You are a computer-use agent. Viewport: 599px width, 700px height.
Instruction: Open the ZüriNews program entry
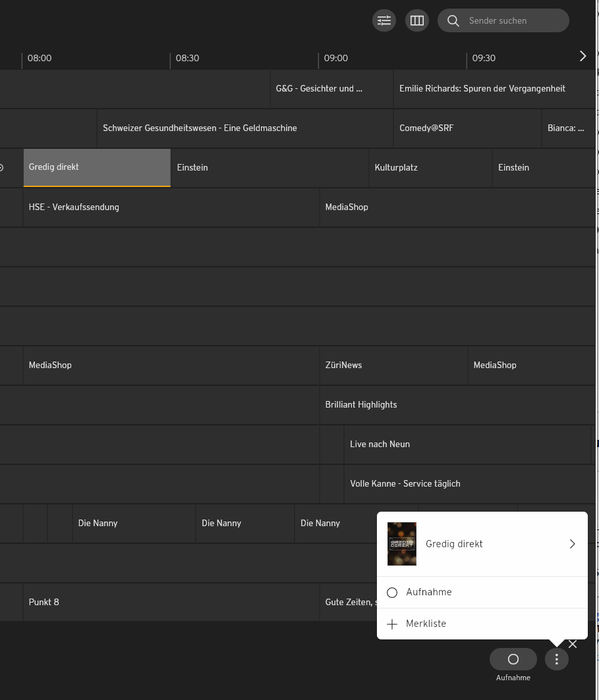(393, 365)
